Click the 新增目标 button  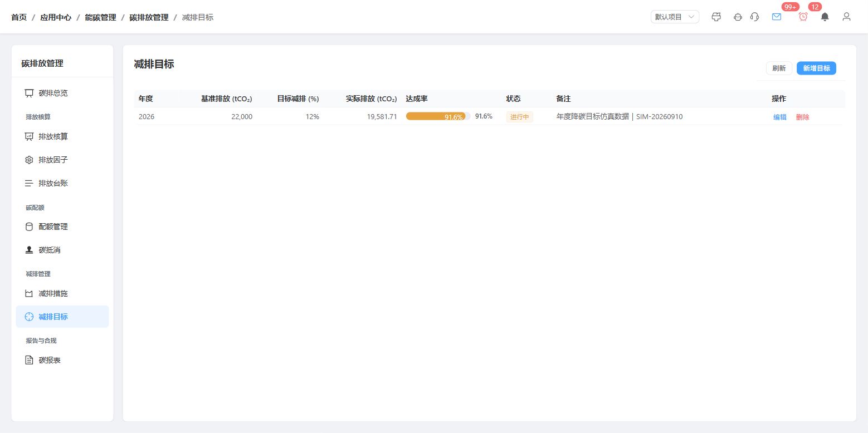[816, 68]
